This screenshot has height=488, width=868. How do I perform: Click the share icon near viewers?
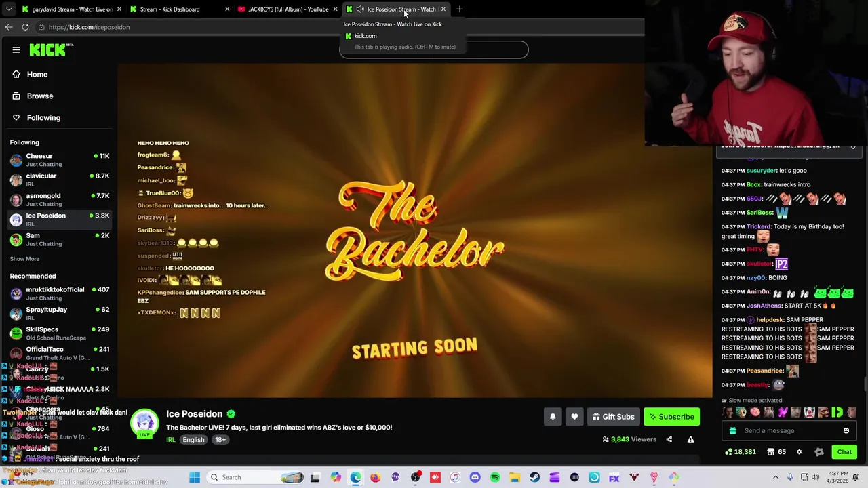tap(669, 439)
